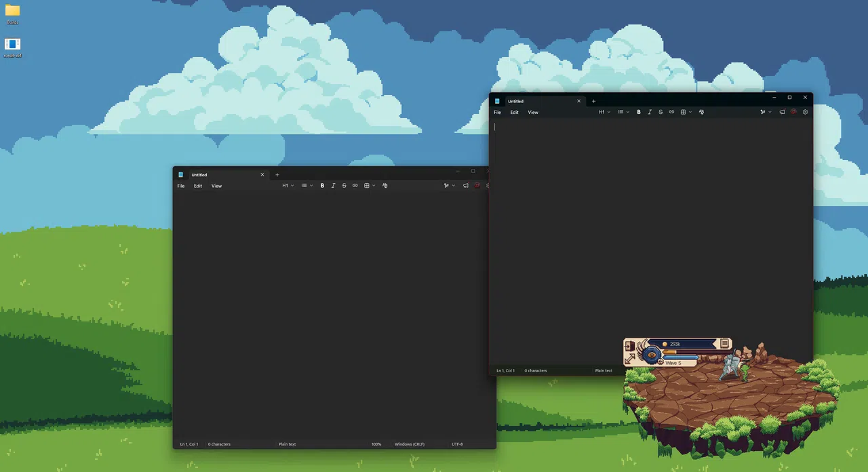The width and height of the screenshot is (868, 472).
Task: Toggle bold in the right Notepad window
Action: click(638, 112)
